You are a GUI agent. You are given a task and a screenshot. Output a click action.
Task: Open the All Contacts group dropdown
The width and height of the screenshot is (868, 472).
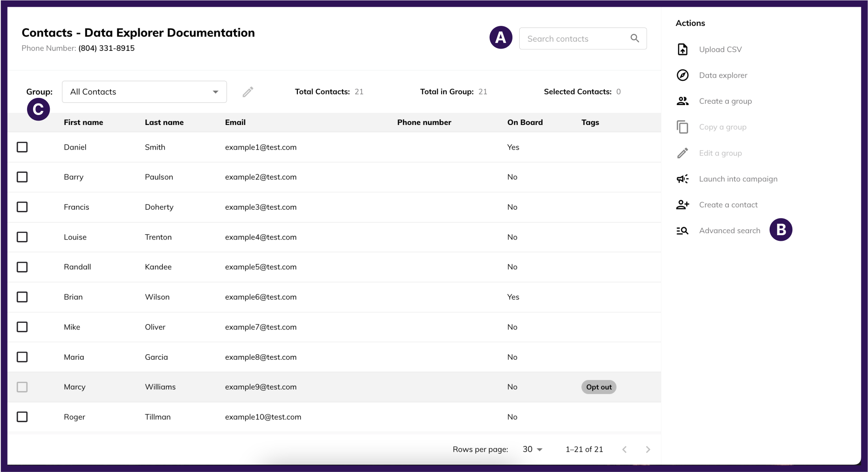tap(144, 92)
